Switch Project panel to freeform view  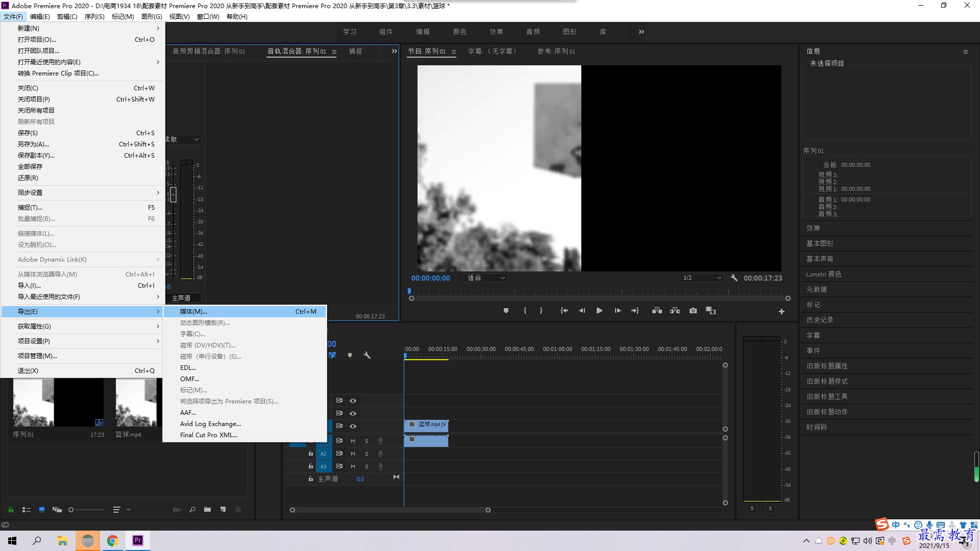click(57, 510)
